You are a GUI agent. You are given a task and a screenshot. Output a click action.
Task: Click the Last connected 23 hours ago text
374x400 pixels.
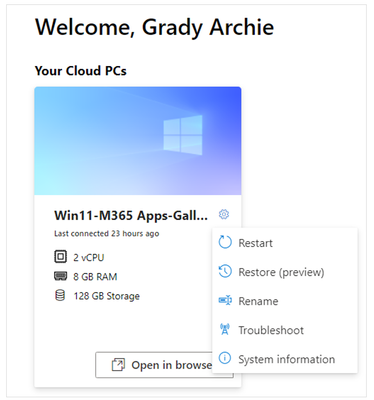pos(107,234)
